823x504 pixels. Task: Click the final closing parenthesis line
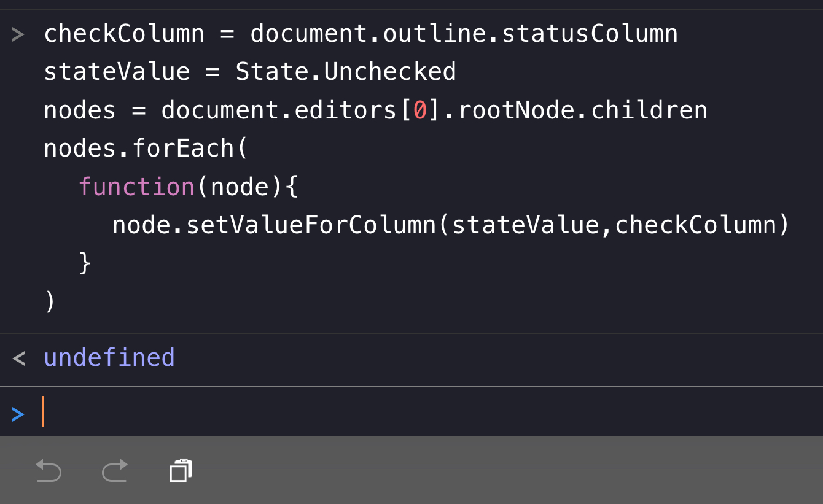(x=50, y=301)
